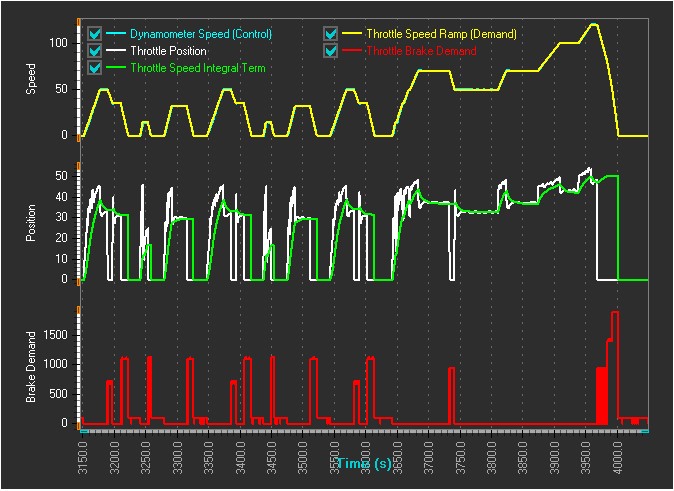
Task: Click the Throttle Position legend text
Action: coord(168,51)
